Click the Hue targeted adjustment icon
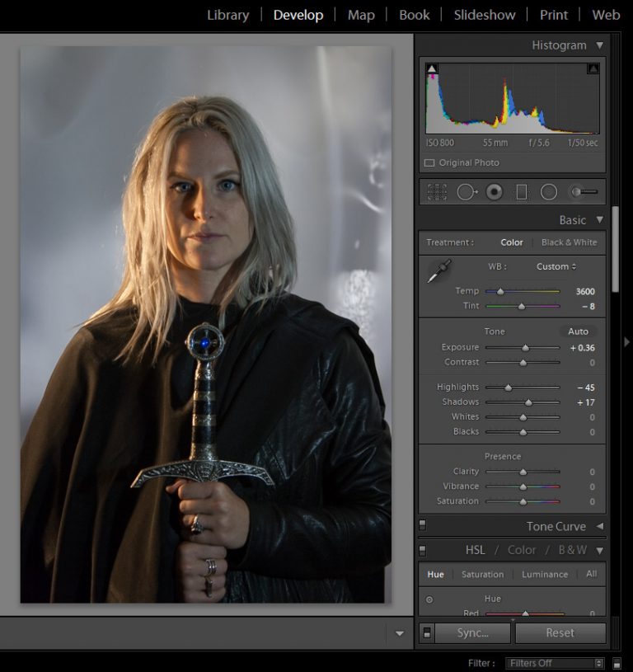The width and height of the screenshot is (633, 672). tap(429, 599)
